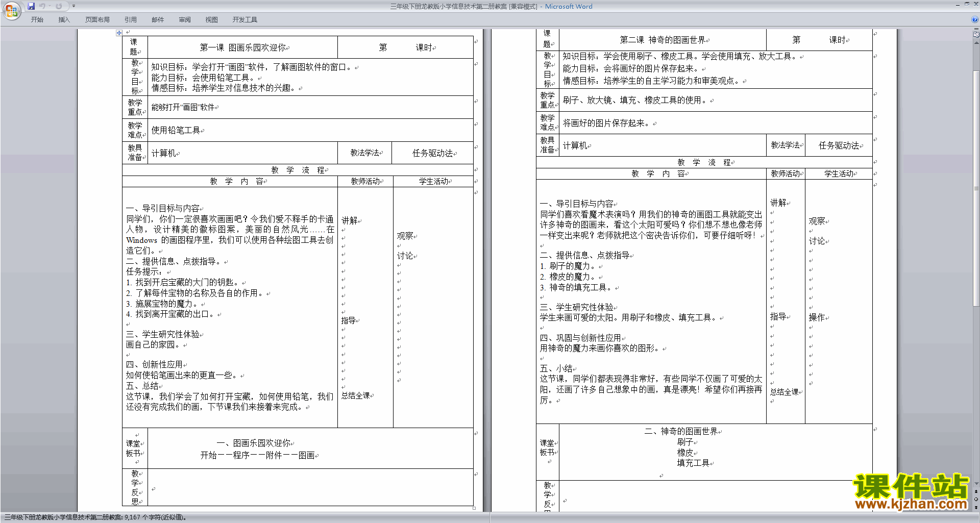Click 总结全课 in the first lesson
This screenshot has height=523, width=980.
[356, 395]
